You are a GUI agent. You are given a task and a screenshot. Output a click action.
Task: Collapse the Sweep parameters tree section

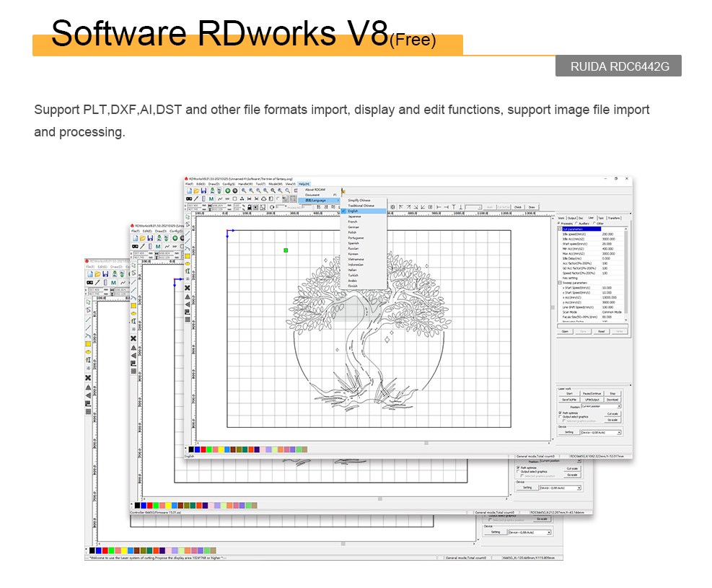tap(560, 283)
